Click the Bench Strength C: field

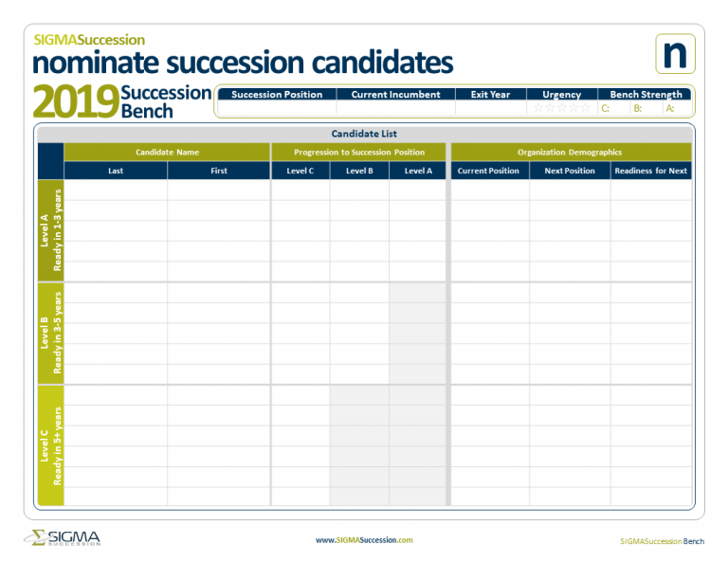[614, 108]
